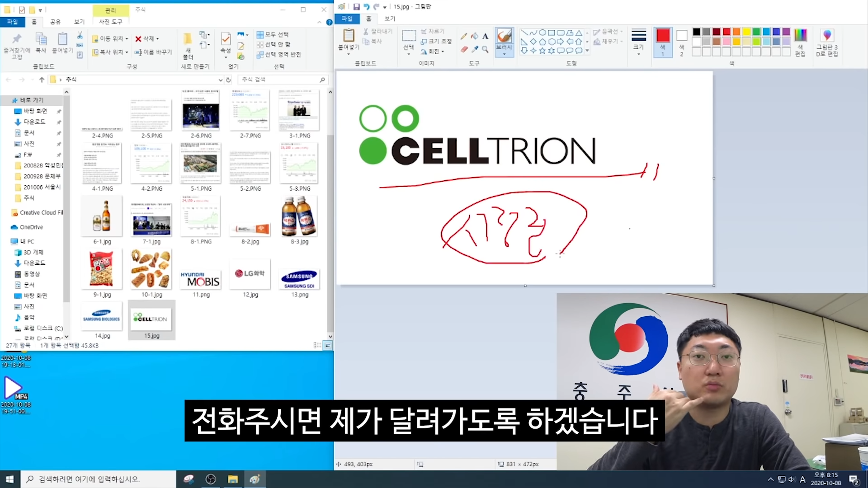Click Crop (자르기) button in Paint
Image resolution: width=868 pixels, height=488 pixels.
click(x=433, y=31)
